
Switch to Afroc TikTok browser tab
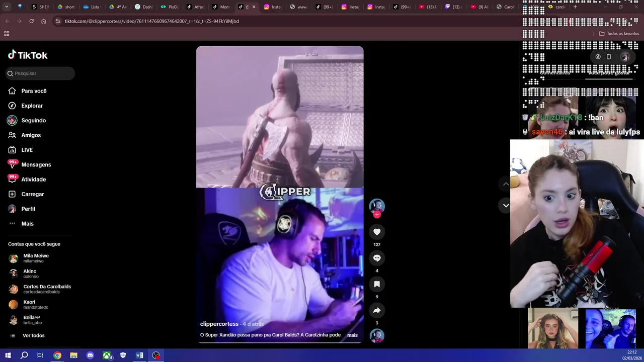click(x=196, y=7)
